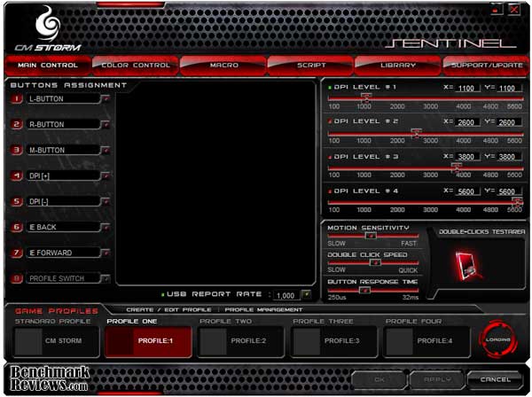Open the USB Report Rate dropdown arrow
Image resolution: width=532 pixels, height=397 pixels.
pos(307,294)
